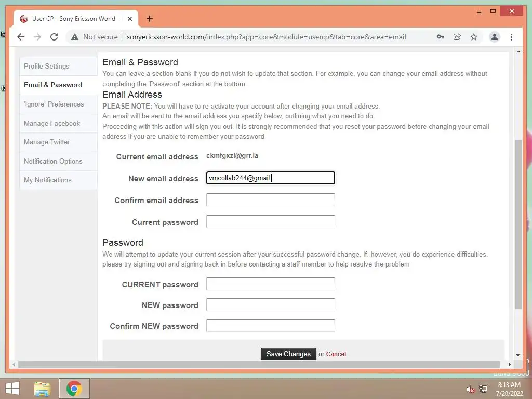The width and height of the screenshot is (532, 399).
Task: Minimize the Chrome window
Action: 478,11
